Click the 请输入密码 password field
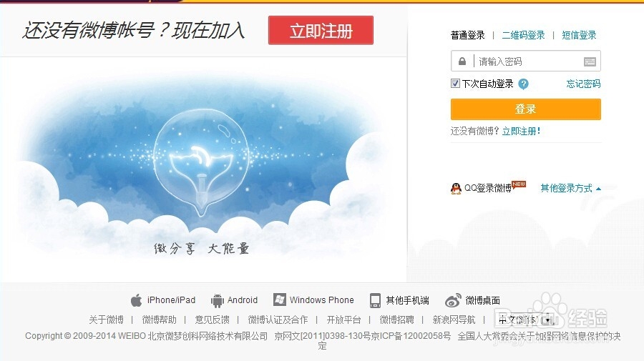Viewport: 644px width, 361px height. point(526,61)
